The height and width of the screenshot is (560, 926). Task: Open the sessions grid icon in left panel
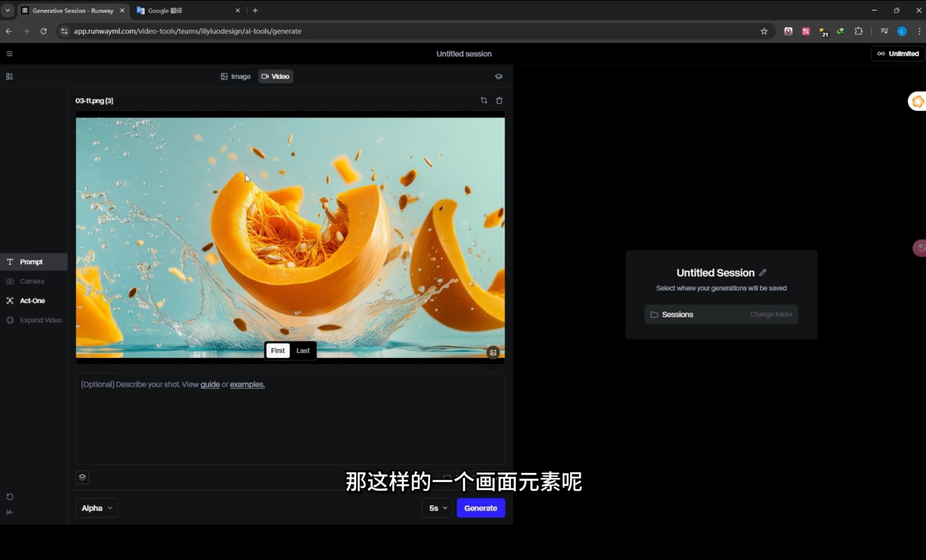[x=9, y=76]
